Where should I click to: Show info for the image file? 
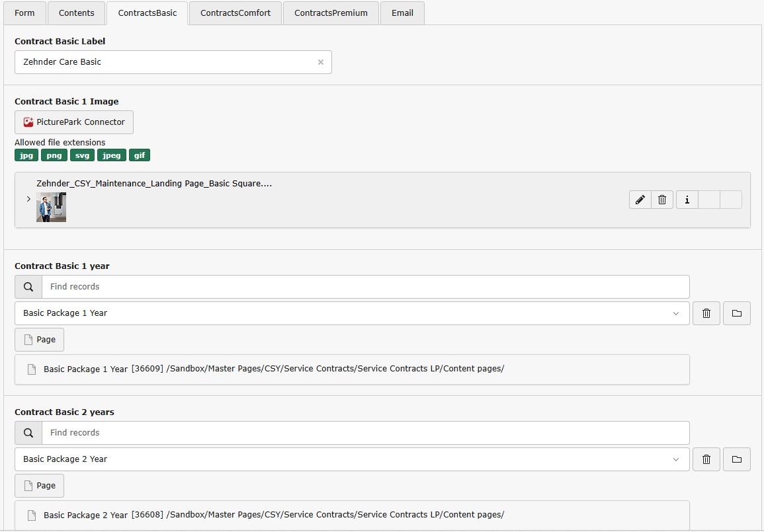coord(687,200)
